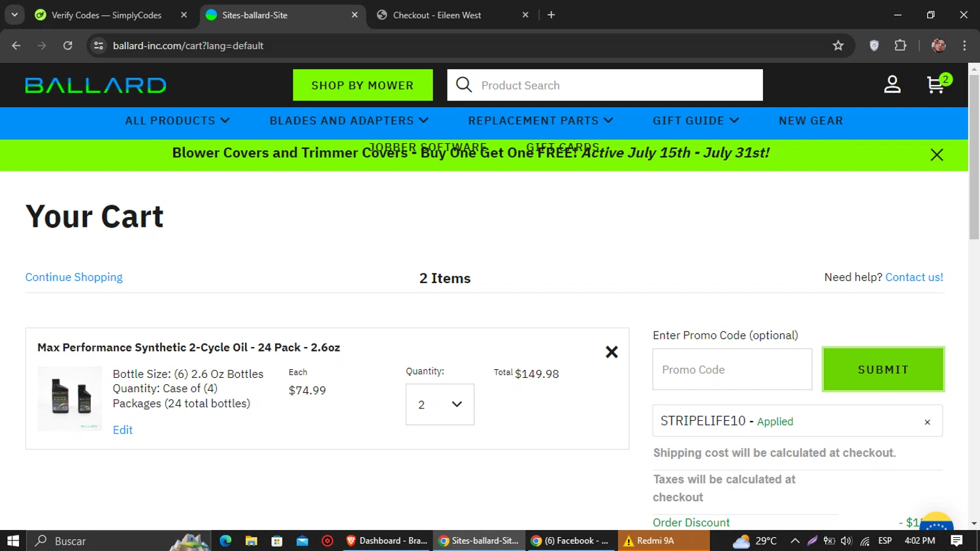
Task: Open the Brave Shields icon
Action: coord(874,46)
